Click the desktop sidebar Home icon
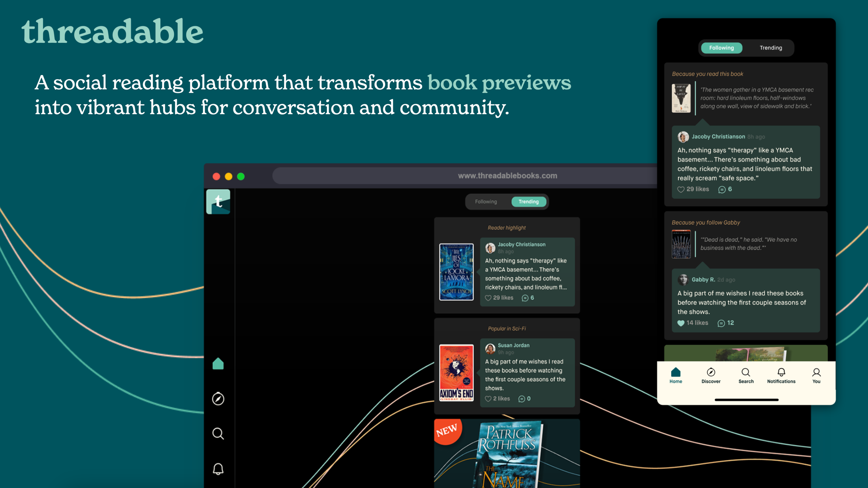Viewport: 868px width, 488px height. (218, 364)
